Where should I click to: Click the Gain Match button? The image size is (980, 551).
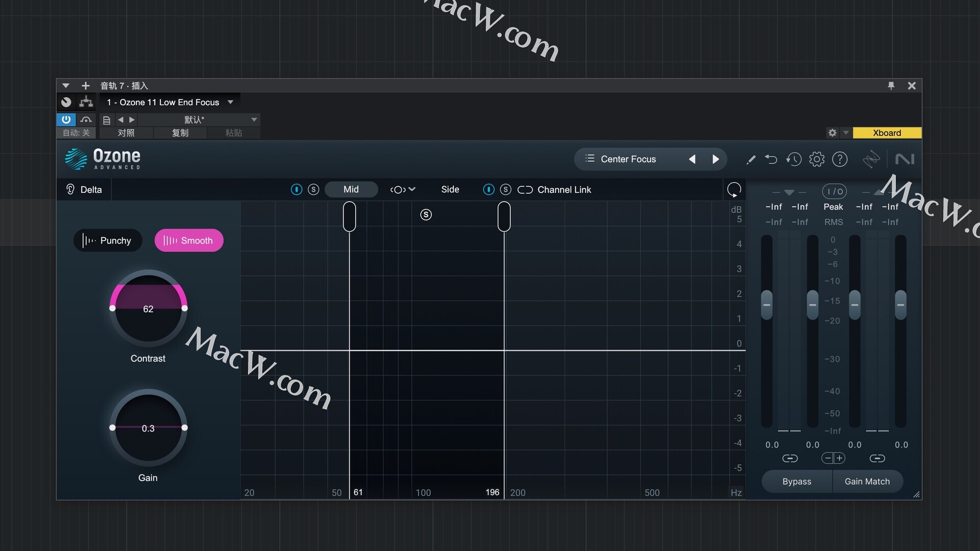[x=867, y=481]
